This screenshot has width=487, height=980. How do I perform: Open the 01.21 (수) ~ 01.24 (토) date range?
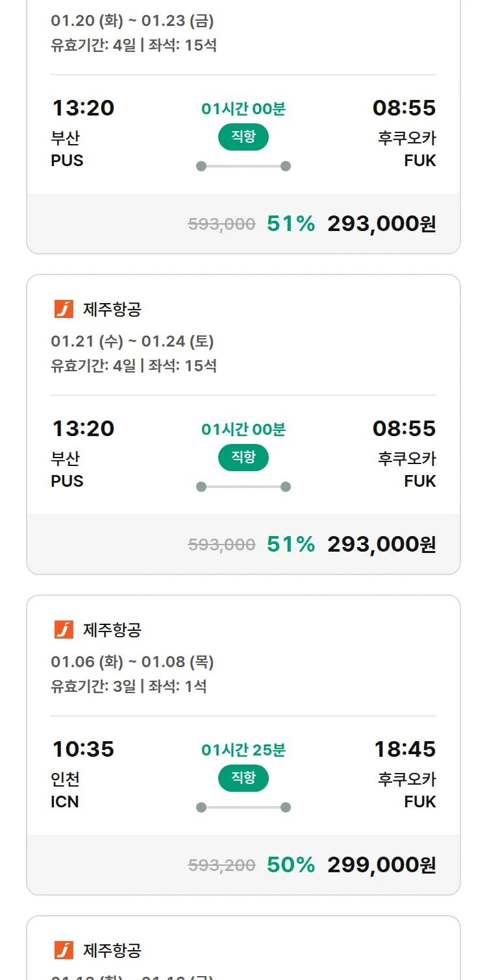click(x=132, y=341)
